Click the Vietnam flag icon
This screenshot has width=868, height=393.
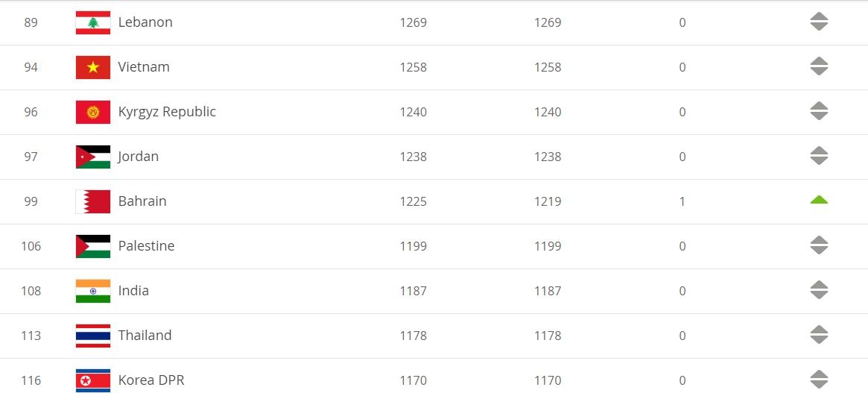(x=93, y=67)
